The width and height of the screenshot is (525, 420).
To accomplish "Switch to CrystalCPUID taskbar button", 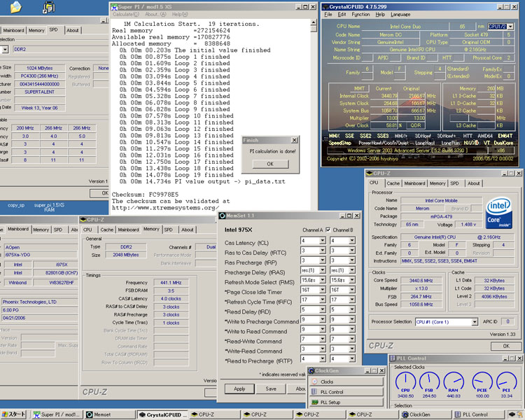I will (162, 414).
